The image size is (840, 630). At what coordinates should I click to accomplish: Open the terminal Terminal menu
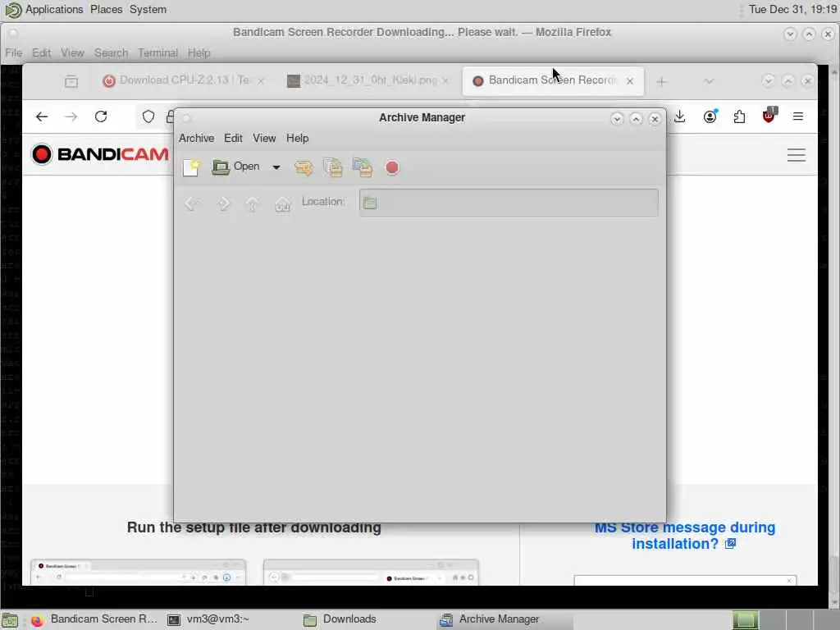click(x=157, y=53)
